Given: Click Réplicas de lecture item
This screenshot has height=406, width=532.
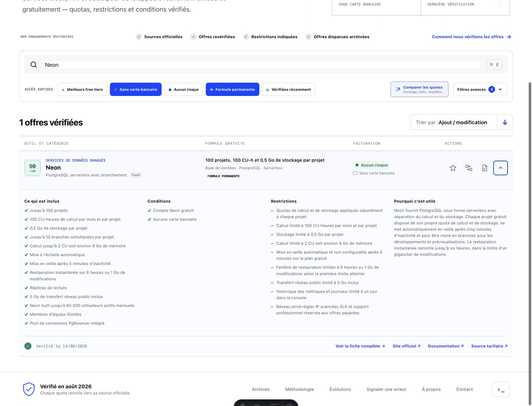Looking at the screenshot, I should 48,288.
